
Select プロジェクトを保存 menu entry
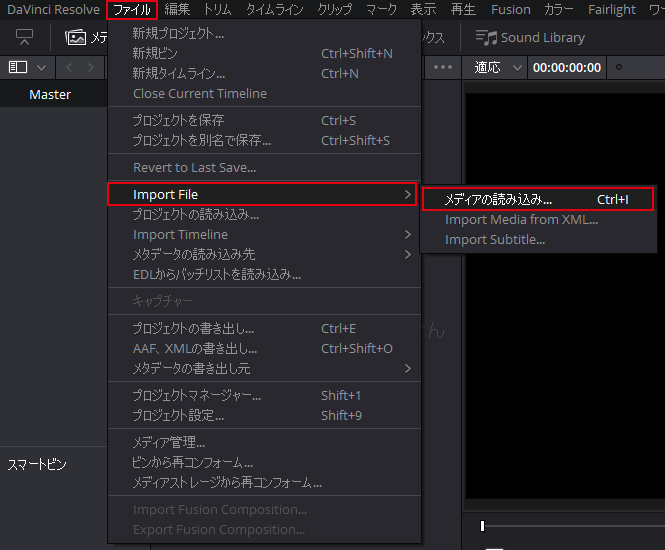(x=265, y=120)
